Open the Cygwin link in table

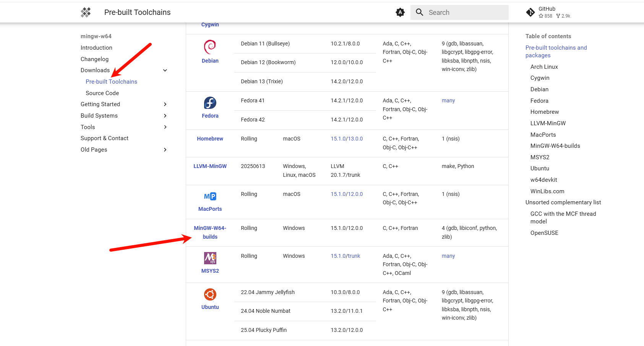(210, 25)
